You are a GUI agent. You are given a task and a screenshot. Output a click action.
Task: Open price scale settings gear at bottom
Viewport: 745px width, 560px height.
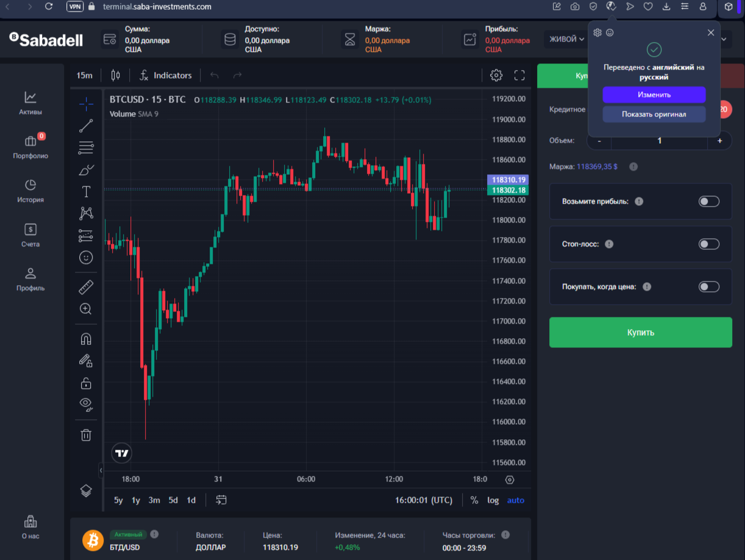(x=510, y=480)
